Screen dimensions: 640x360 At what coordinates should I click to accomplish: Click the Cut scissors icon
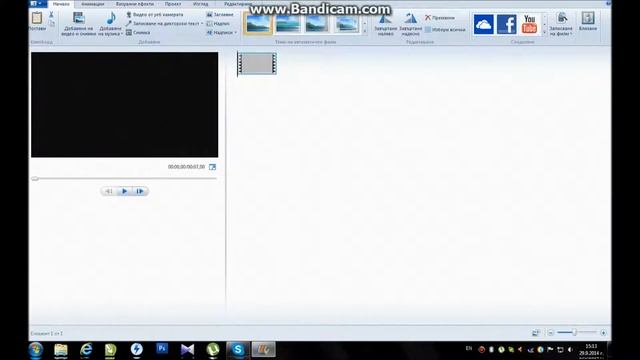pos(51,15)
